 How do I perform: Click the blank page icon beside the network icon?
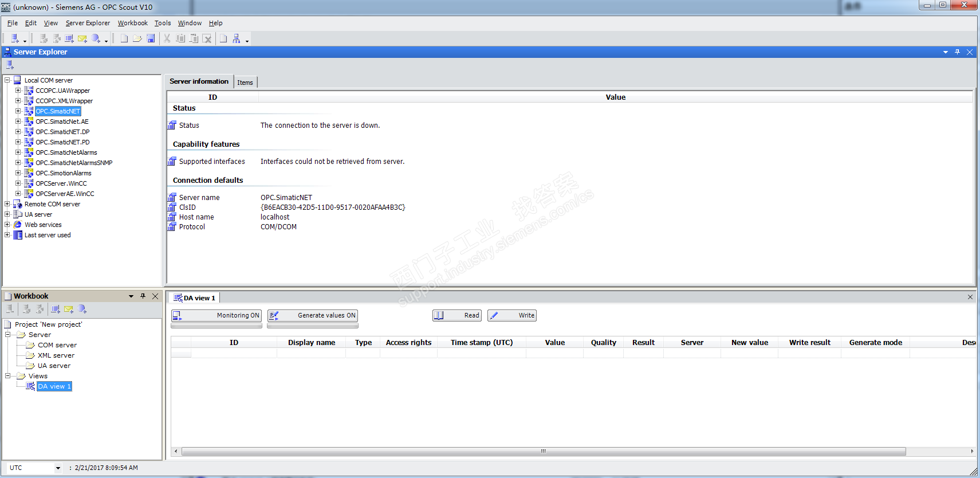click(x=223, y=38)
